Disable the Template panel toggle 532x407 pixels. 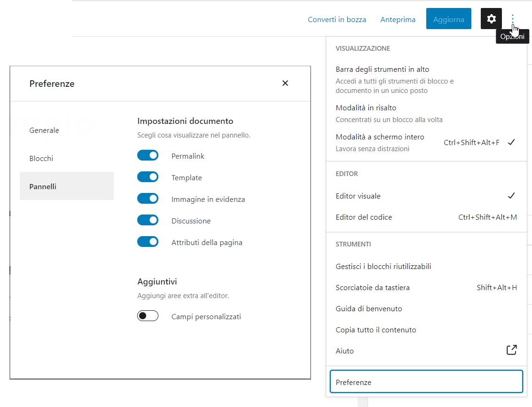148,177
